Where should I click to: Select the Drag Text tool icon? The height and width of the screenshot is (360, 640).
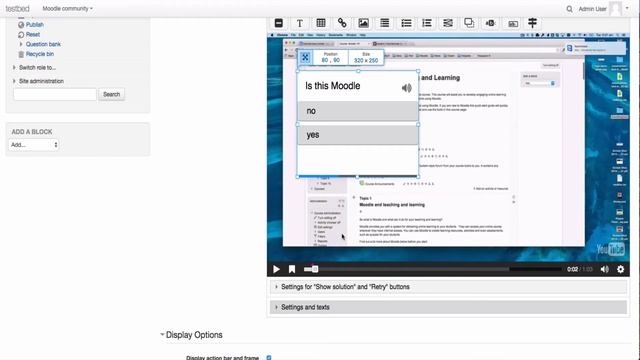(513, 23)
